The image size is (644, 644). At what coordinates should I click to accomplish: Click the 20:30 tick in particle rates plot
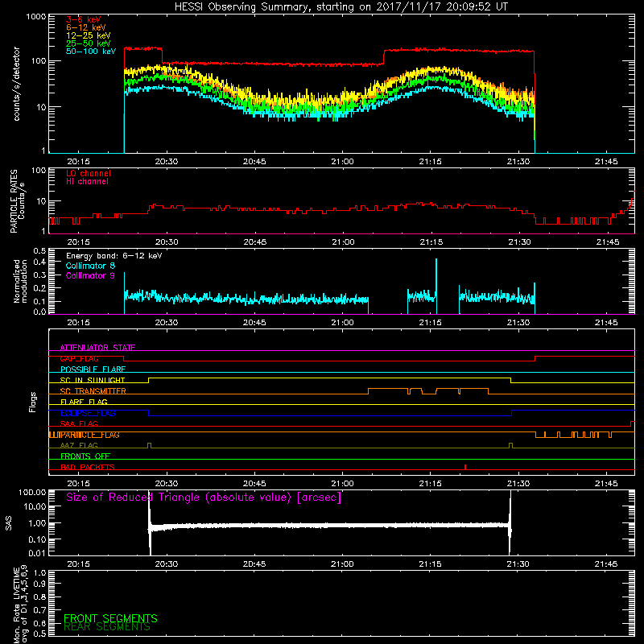point(167,242)
